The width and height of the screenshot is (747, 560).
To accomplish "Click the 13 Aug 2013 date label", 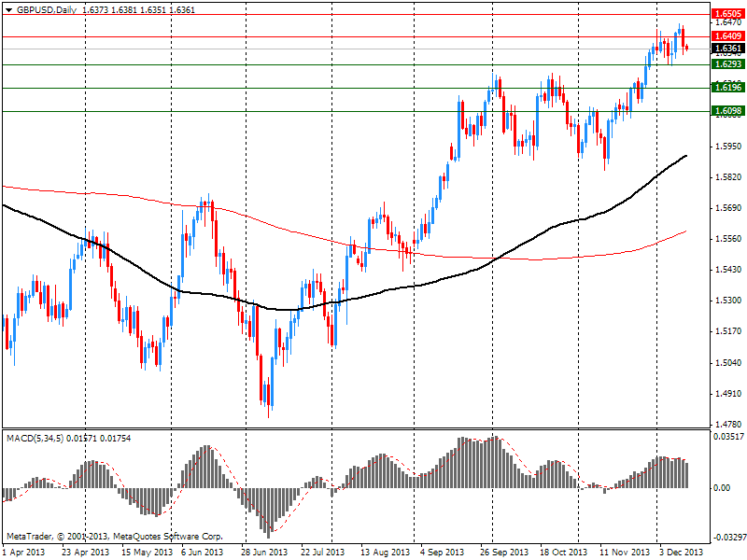I will (x=384, y=553).
